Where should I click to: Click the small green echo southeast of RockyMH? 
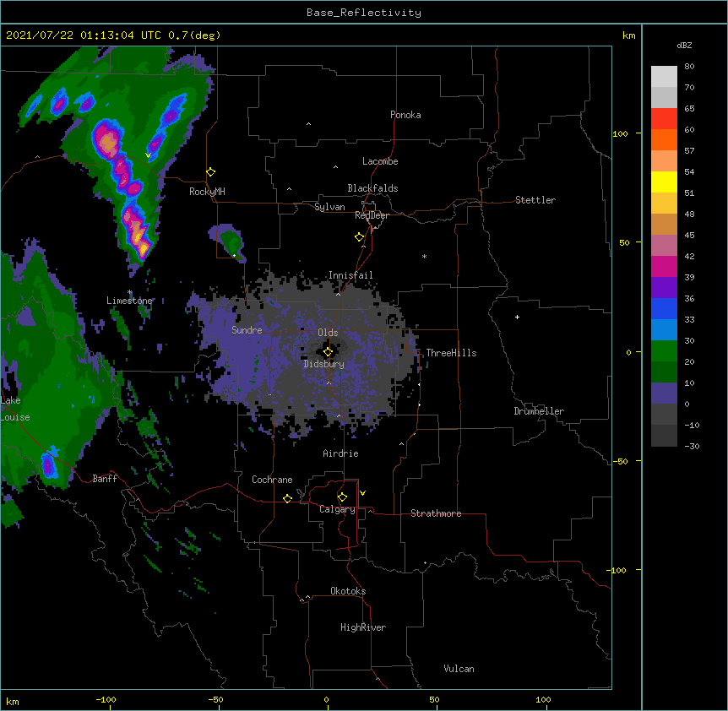point(231,241)
